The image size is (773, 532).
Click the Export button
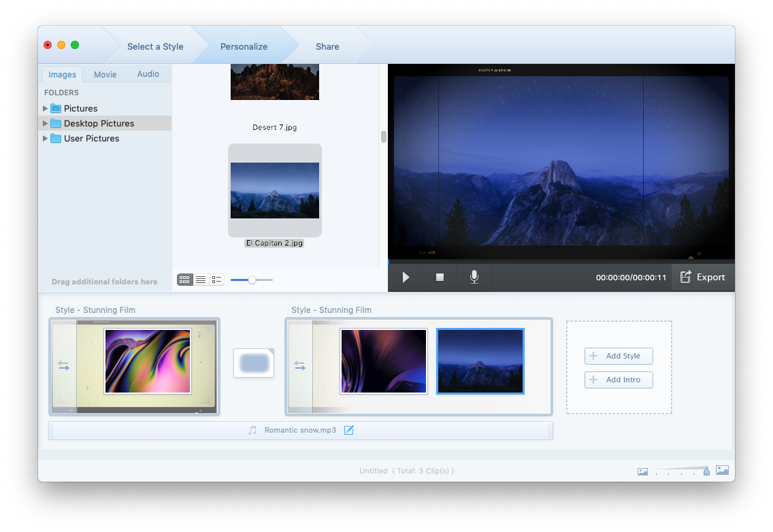[703, 278]
